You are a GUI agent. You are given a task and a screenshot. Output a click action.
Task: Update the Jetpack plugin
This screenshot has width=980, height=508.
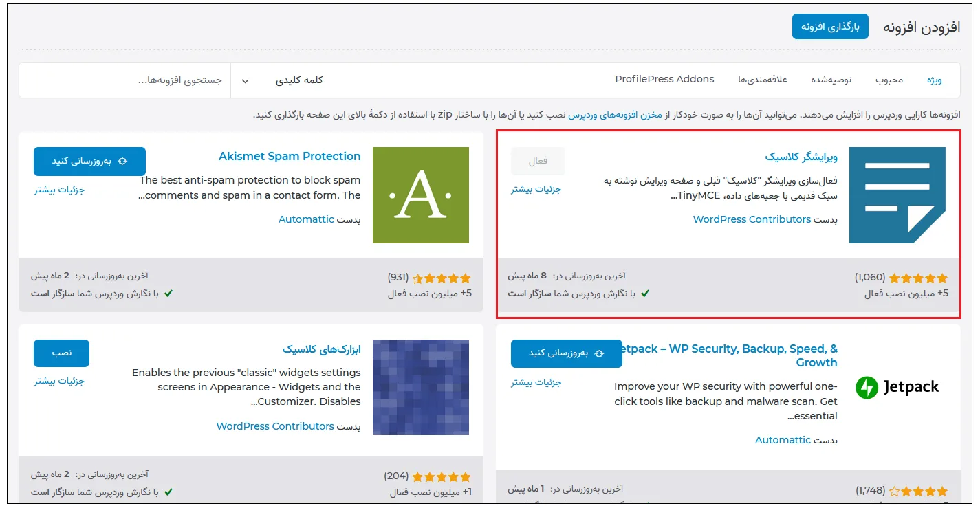(567, 353)
